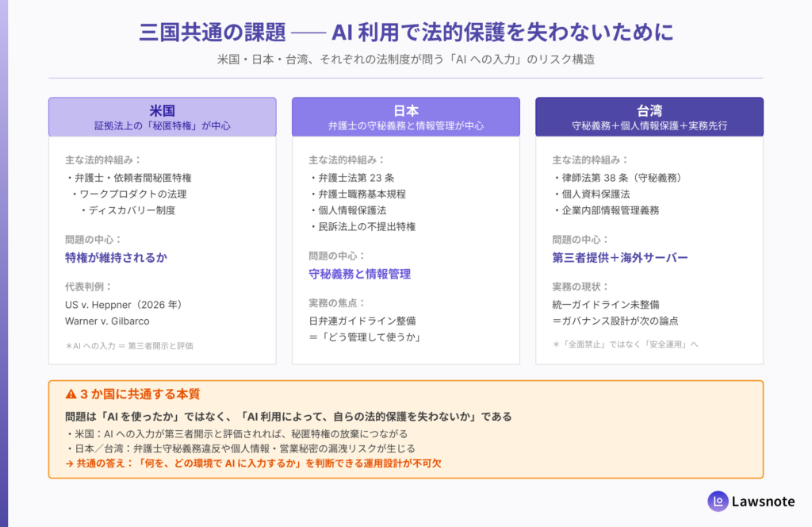Click 守秘義務と情報管理 highlighted text
The height and width of the screenshot is (527, 812).
[x=360, y=274]
